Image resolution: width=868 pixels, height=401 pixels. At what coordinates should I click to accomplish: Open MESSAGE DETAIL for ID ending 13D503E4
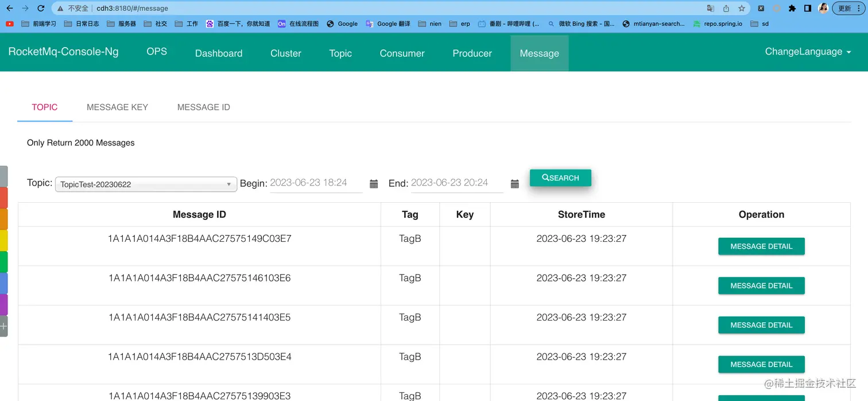[761, 364]
